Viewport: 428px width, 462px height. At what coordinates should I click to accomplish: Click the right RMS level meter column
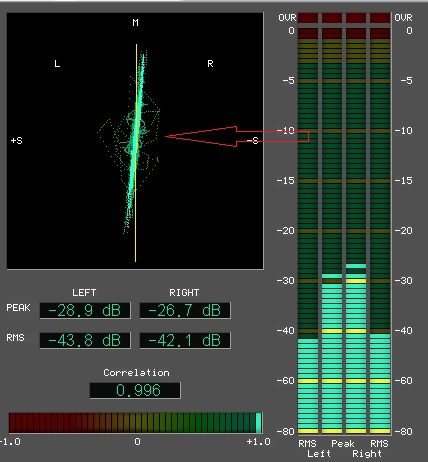[380, 223]
